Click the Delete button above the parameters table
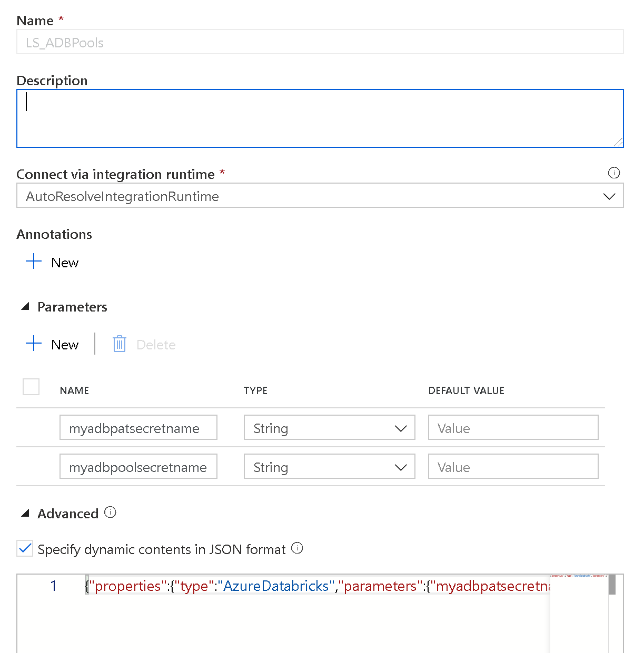This screenshot has height=653, width=644. (x=155, y=344)
